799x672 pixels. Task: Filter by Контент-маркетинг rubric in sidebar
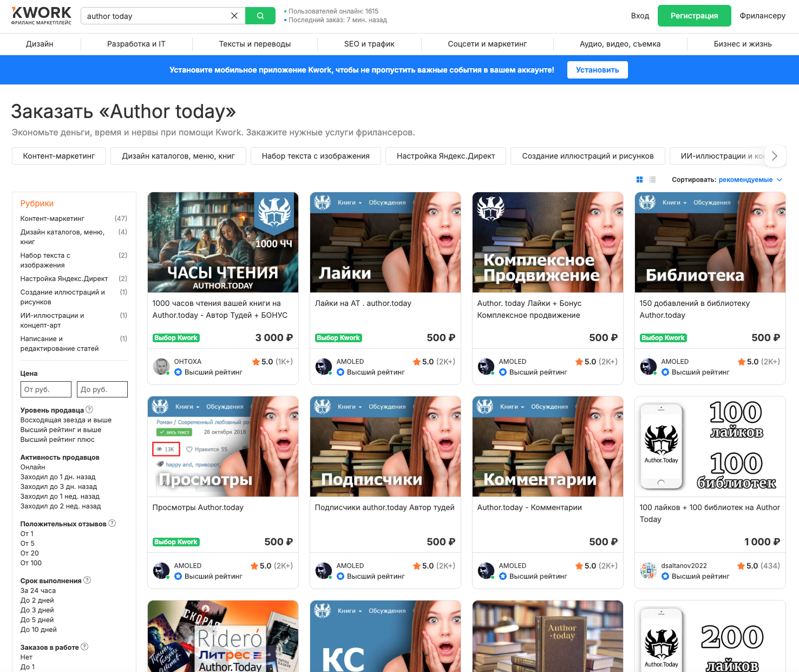click(x=53, y=218)
